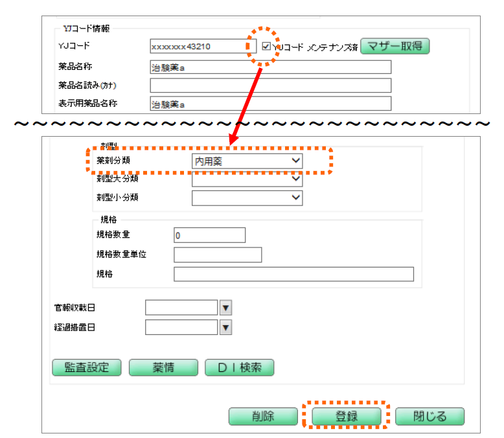Click the マザー取得 button
504x438 pixels.
pos(395,46)
